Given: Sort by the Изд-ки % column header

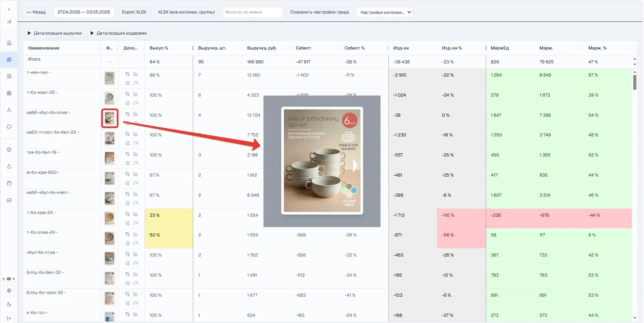Looking at the screenshot, I should (451, 48).
